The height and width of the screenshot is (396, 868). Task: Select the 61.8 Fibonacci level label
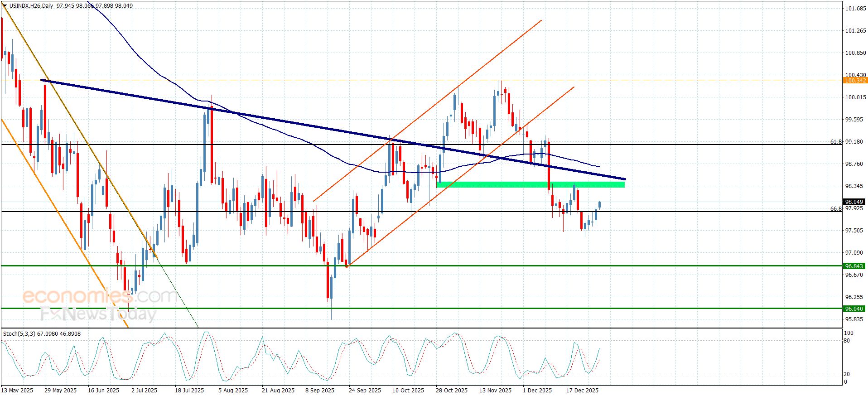point(835,142)
